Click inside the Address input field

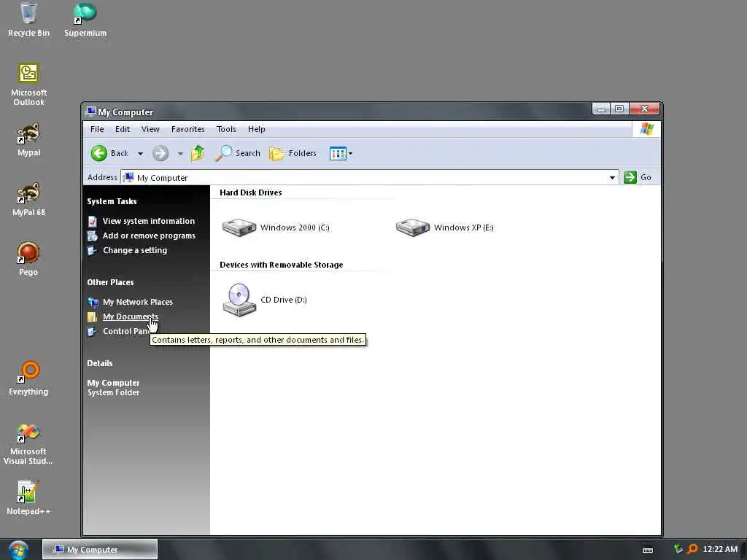(x=370, y=178)
